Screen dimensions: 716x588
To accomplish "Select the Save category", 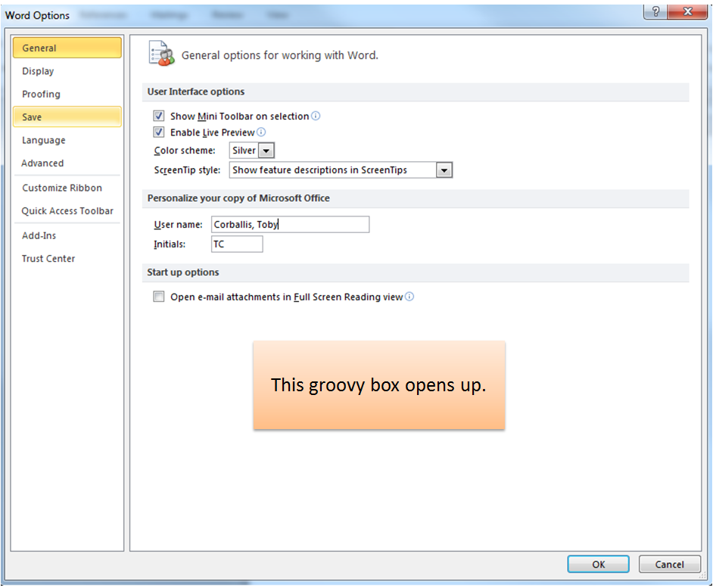I will [67, 117].
